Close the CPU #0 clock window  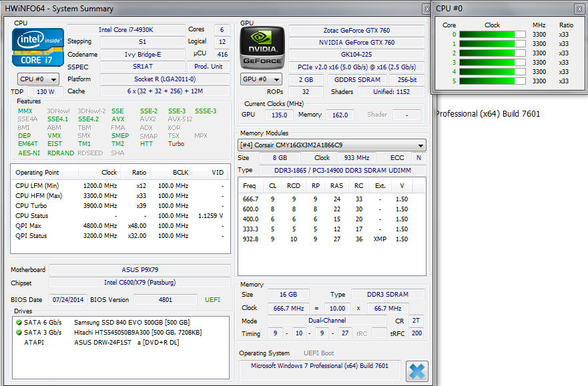click(579, 9)
